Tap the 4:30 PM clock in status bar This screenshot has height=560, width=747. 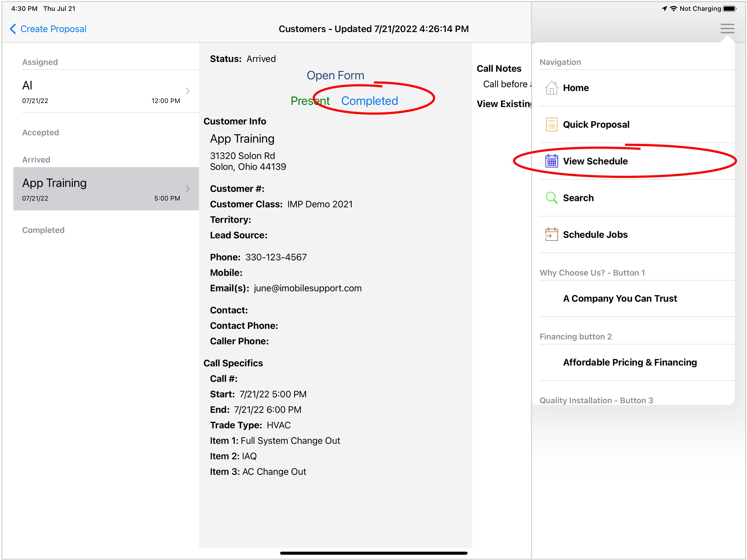[x=24, y=8]
